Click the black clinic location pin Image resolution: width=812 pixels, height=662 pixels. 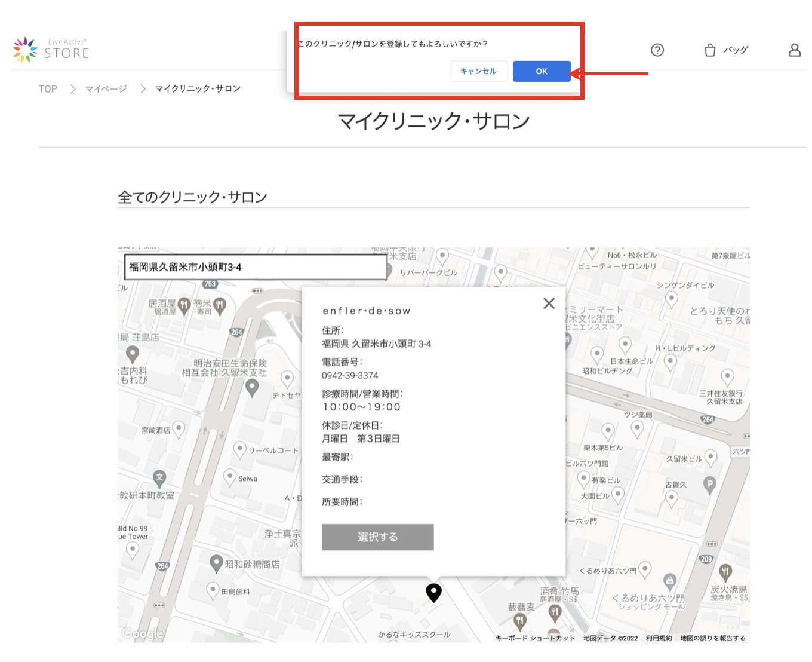click(x=433, y=592)
